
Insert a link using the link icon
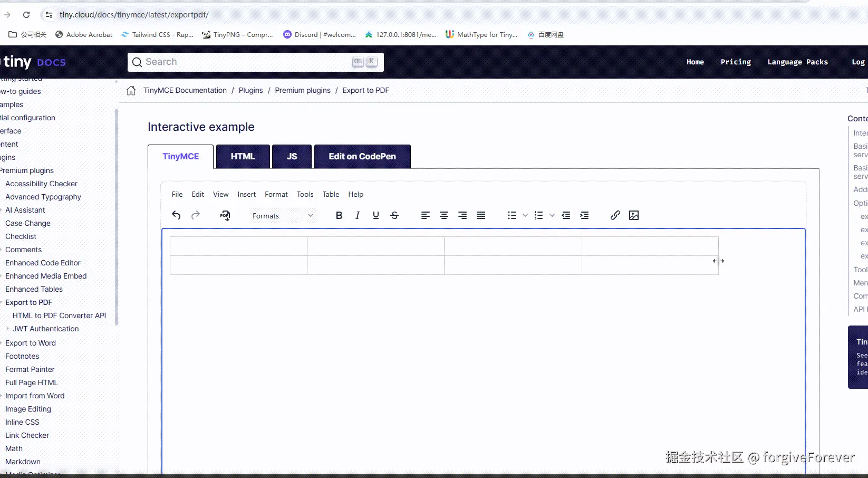[x=615, y=215]
